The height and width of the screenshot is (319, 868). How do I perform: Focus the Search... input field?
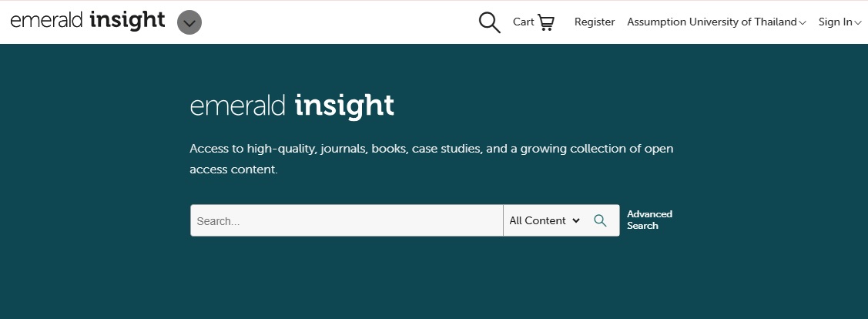click(x=347, y=220)
